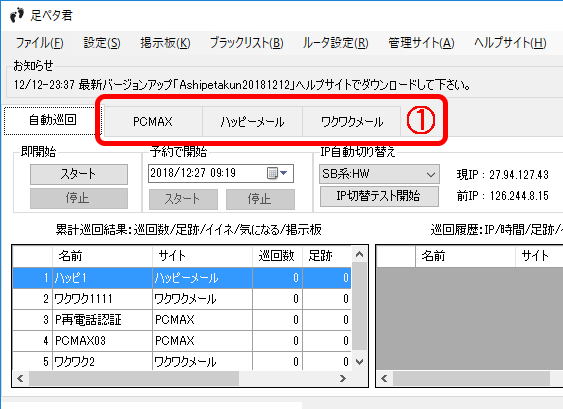This screenshot has width=563, height=409.
Task: Click サイト column header in history table
Action: [539, 256]
